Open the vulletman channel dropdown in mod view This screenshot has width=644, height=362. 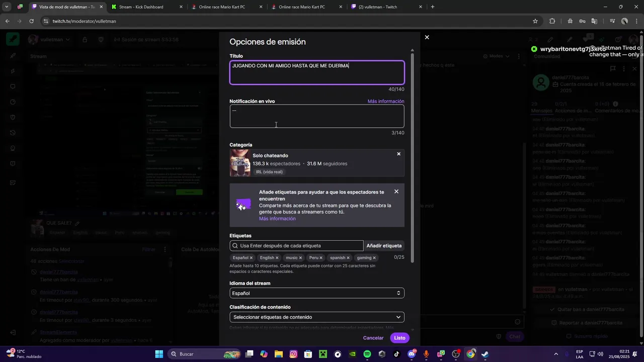tap(49, 40)
